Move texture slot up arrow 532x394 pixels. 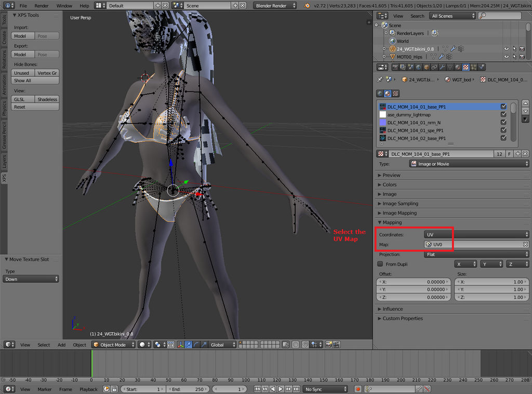(525, 103)
